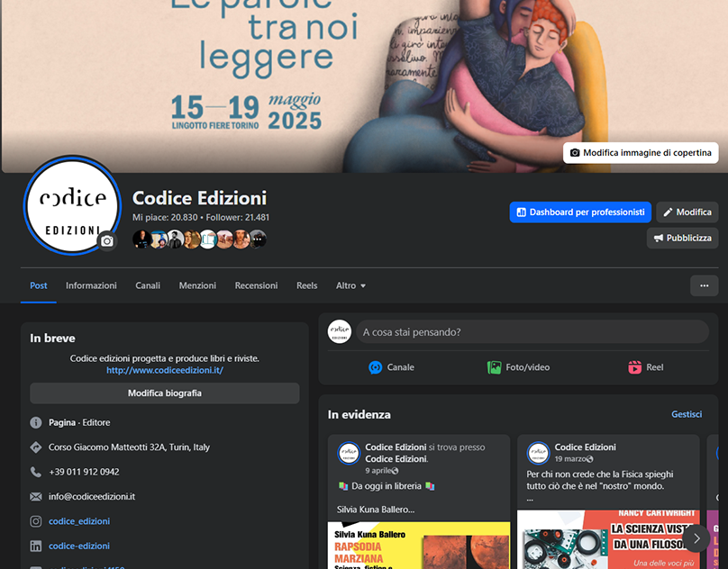This screenshot has width=728, height=569.
Task: Open the codice-edizioni LinkedIn link
Action: (79, 546)
